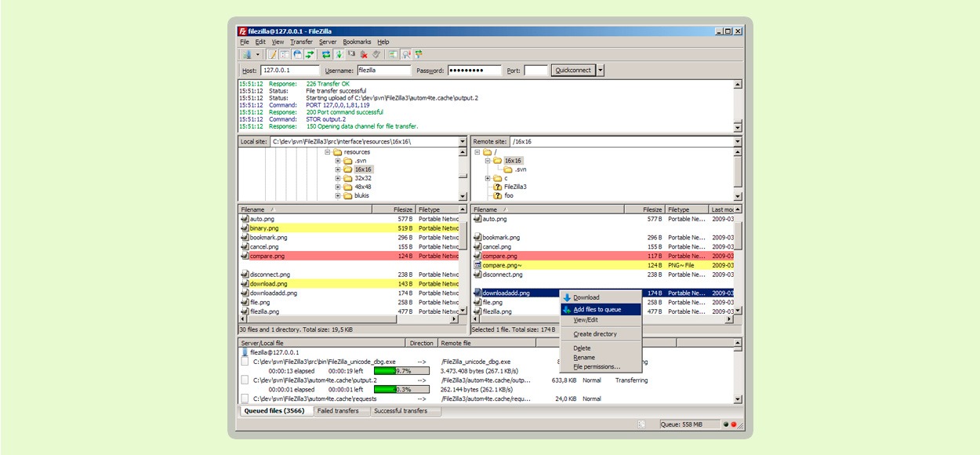Toggle synchronized browsing in the toolbar
The height and width of the screenshot is (455, 980).
coord(419,55)
